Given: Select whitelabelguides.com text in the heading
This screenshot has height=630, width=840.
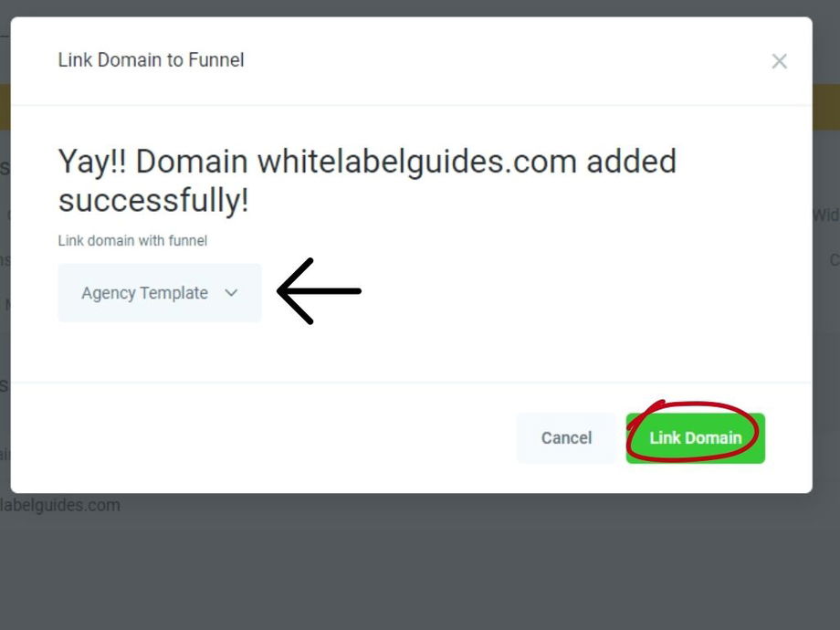Looking at the screenshot, I should tap(416, 162).
